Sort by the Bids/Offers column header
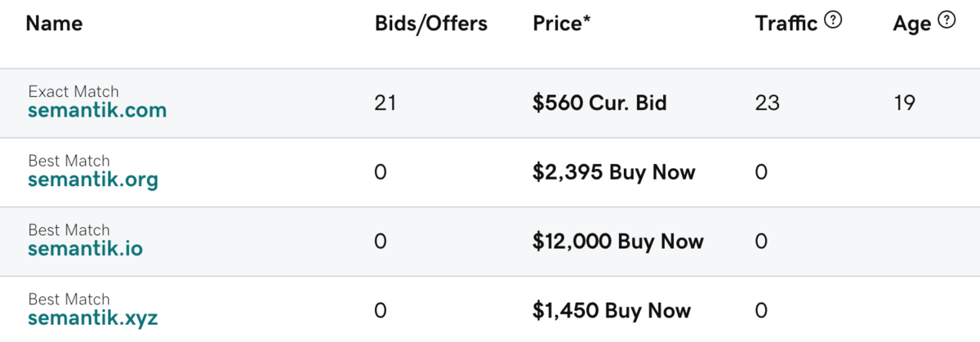 point(430,24)
